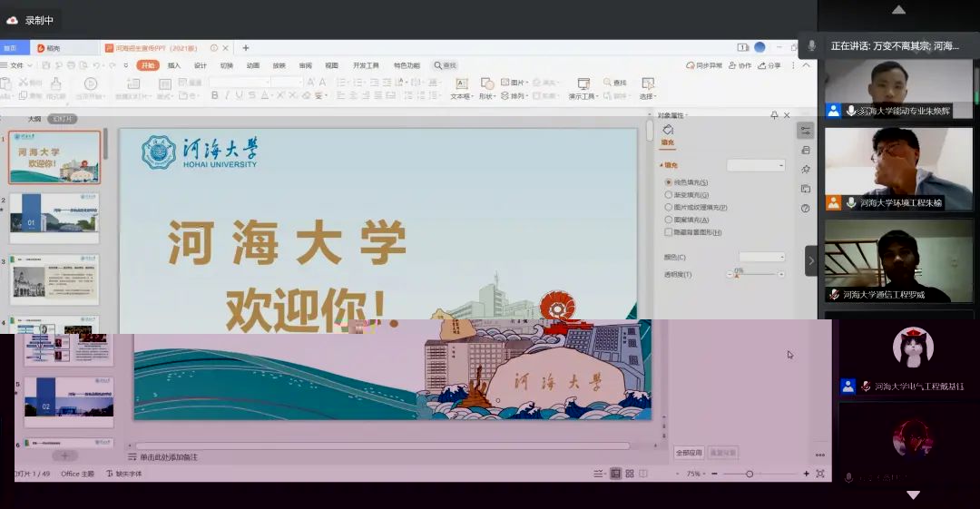Click the help question mark sidebar icon
Viewport: 980px width, 509px height.
(x=805, y=208)
